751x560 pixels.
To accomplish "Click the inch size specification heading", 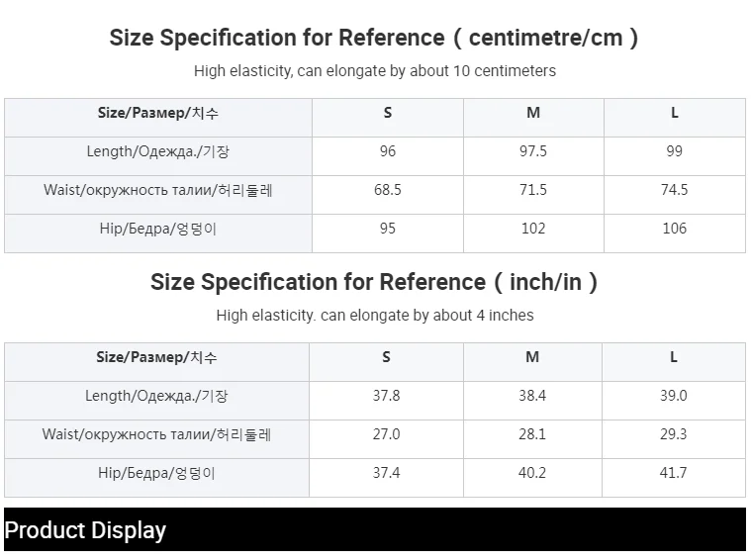I will point(374,282).
